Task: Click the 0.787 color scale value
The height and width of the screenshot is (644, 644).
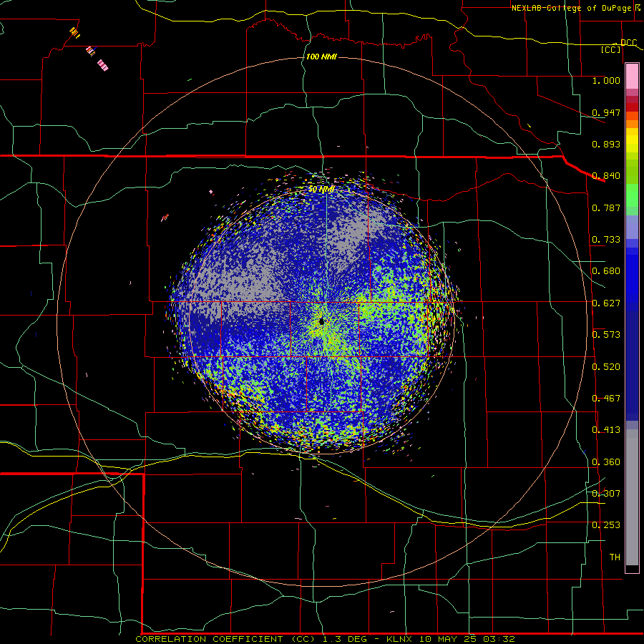Action: click(606, 208)
